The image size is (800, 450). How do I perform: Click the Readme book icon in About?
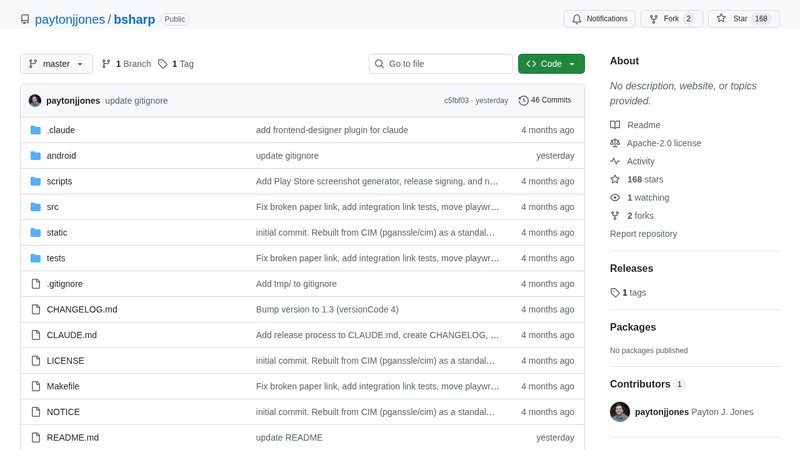click(615, 125)
